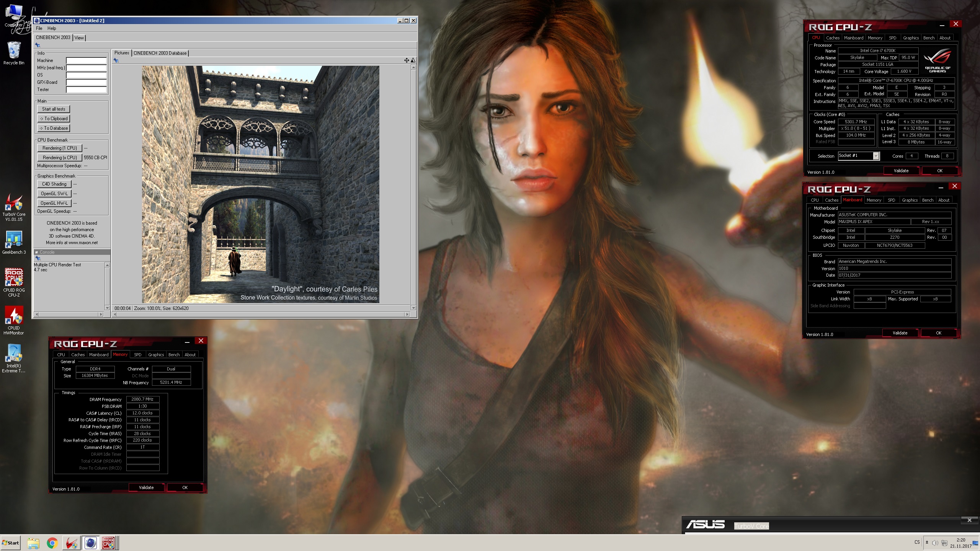Open SPD tab in Memory CPU-Z window
The image size is (980, 551).
pyautogui.click(x=138, y=355)
